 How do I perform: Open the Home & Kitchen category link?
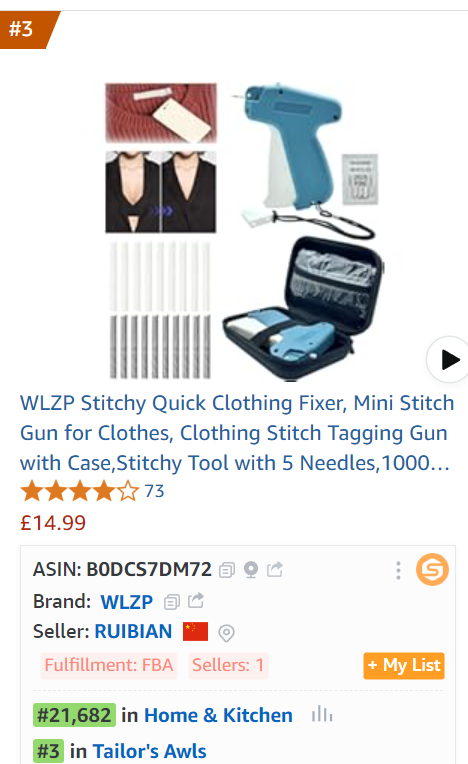(x=218, y=715)
